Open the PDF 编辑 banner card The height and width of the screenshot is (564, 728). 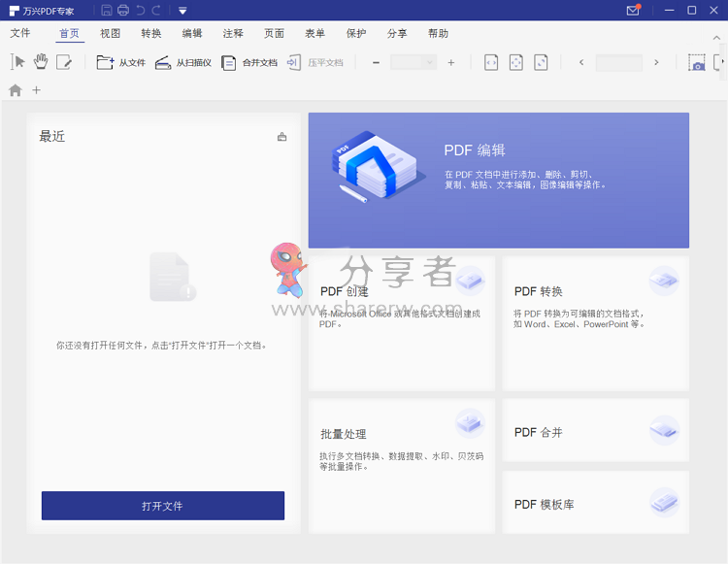[499, 181]
